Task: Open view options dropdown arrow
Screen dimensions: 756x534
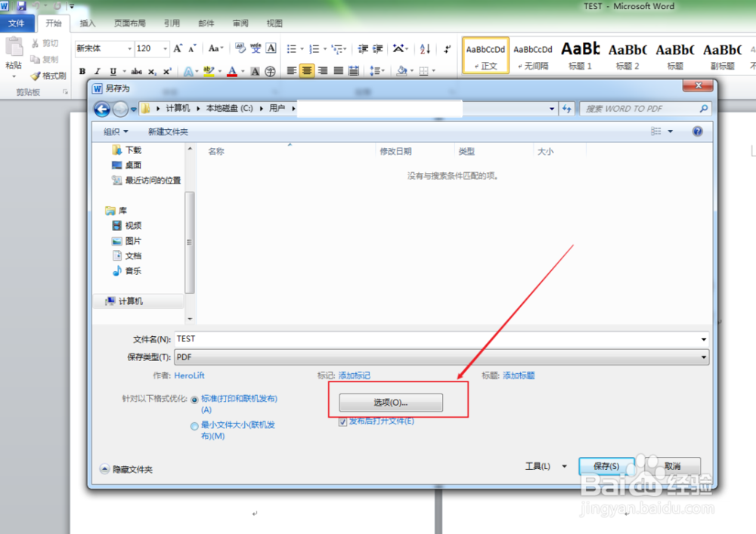Action: [x=670, y=131]
